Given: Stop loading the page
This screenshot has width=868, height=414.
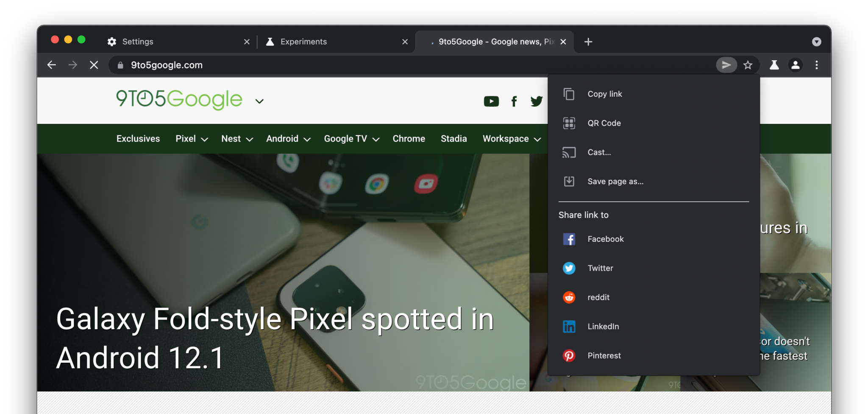Looking at the screenshot, I should click(x=94, y=65).
